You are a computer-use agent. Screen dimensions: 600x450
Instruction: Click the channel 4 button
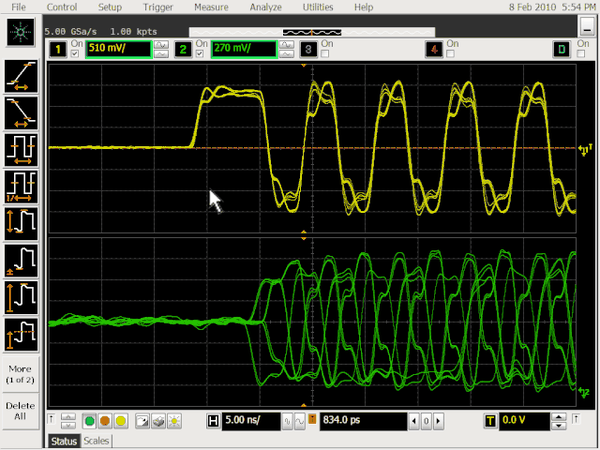(434, 49)
